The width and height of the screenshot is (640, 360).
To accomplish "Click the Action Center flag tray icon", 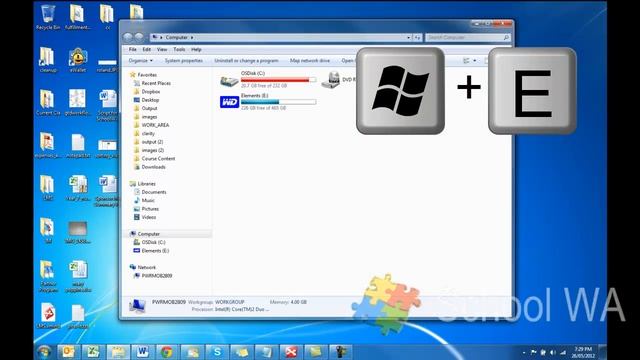I will click(x=533, y=352).
